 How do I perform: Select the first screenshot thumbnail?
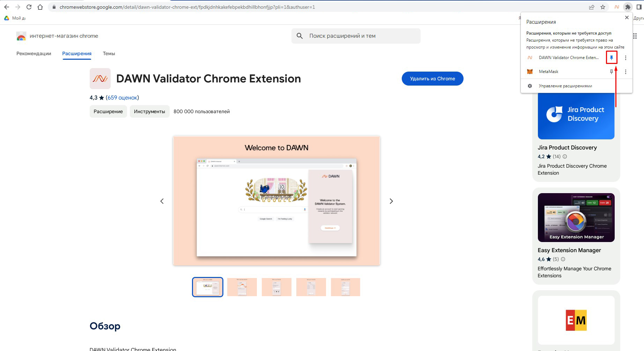point(208,287)
